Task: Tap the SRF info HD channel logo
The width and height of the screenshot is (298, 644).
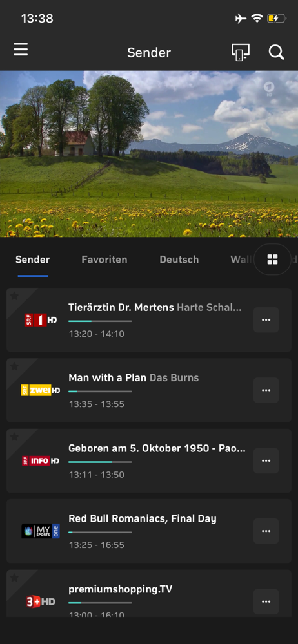Action: coord(41,461)
